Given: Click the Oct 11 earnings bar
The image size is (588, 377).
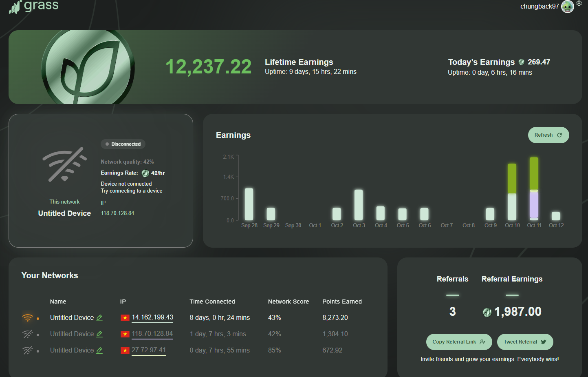Looking at the screenshot, I should coord(534,188).
